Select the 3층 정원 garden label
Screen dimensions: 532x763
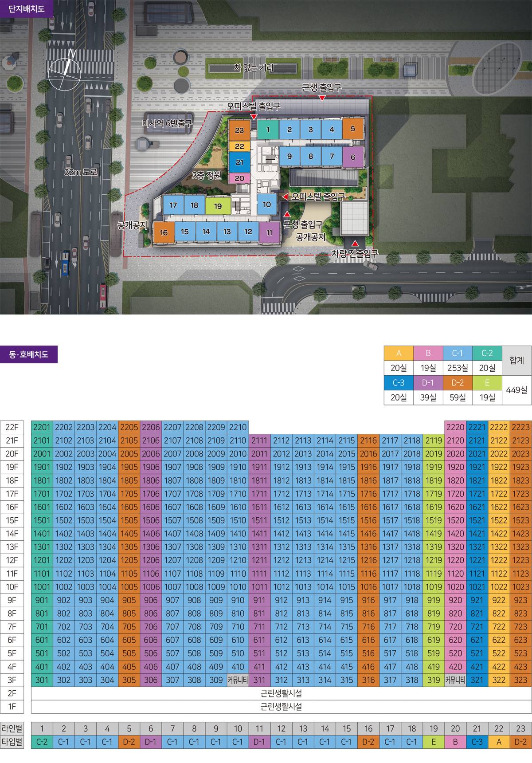206,175
